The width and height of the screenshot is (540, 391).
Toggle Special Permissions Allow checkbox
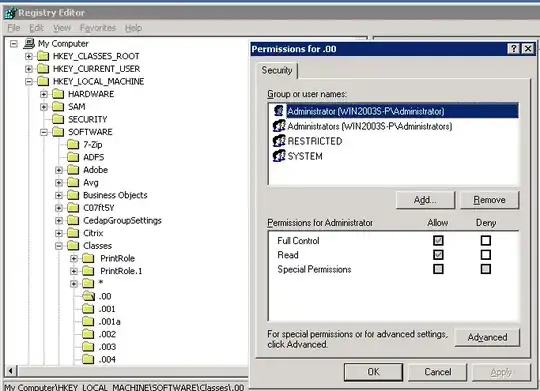[438, 269]
